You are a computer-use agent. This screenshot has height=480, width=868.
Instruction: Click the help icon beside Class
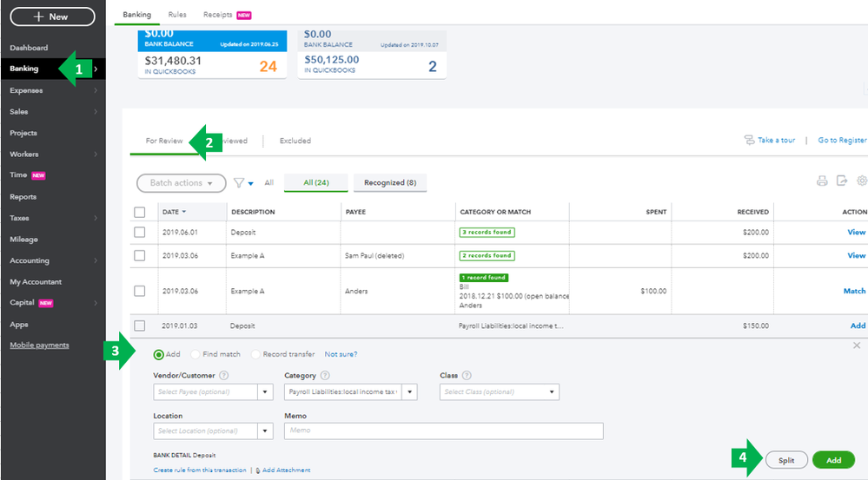[467, 376]
